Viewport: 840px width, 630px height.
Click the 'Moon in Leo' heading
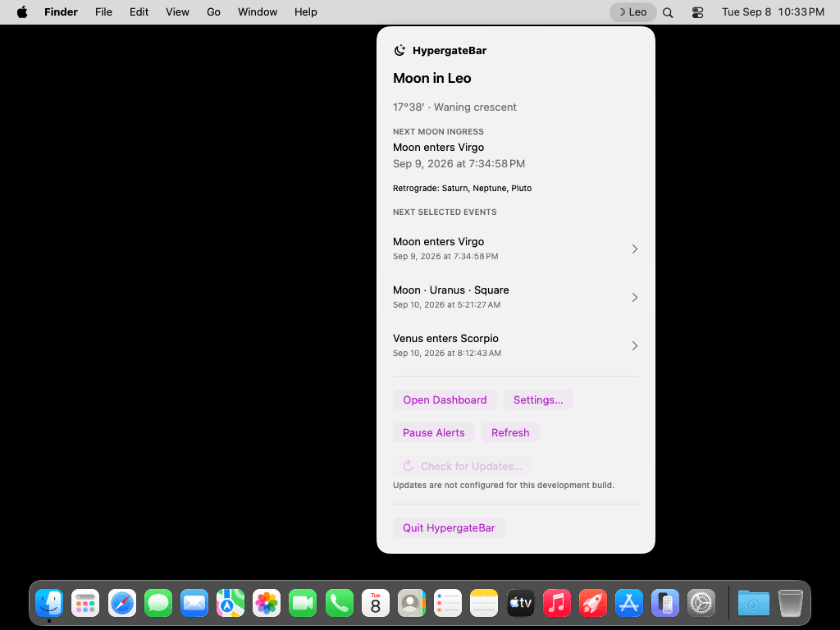pos(431,78)
